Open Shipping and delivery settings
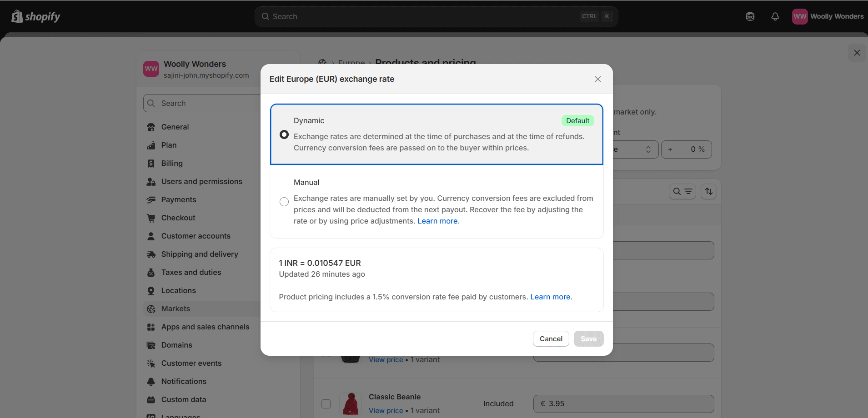The image size is (868, 418). (200, 254)
